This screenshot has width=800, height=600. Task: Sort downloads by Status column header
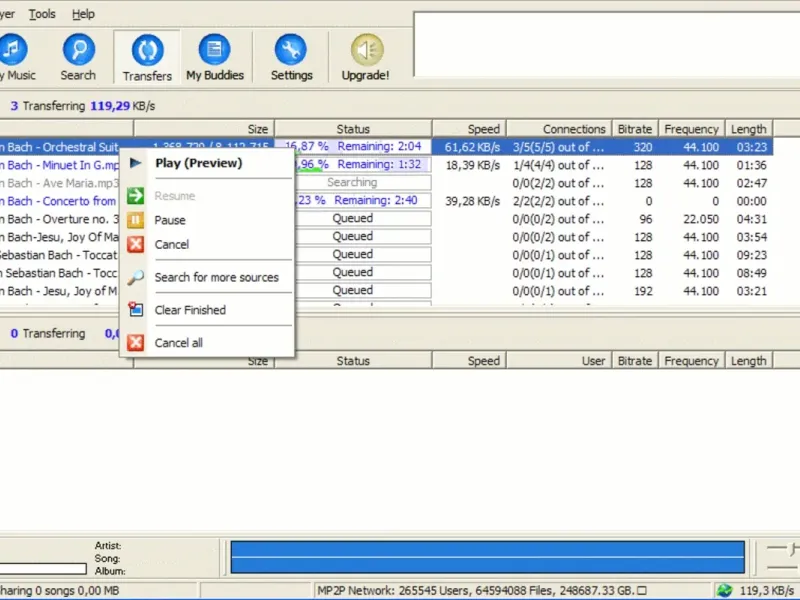[x=353, y=129]
